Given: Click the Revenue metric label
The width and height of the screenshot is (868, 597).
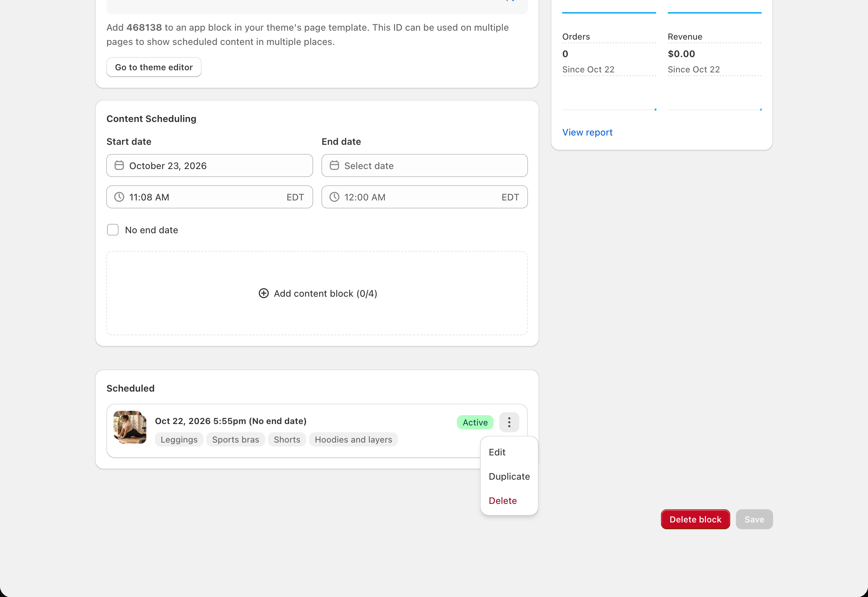Looking at the screenshot, I should coord(685,37).
